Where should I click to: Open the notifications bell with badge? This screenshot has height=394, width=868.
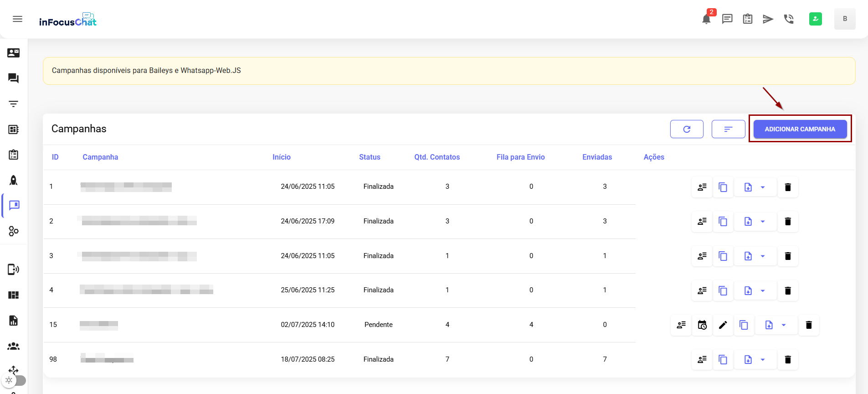[x=706, y=19]
